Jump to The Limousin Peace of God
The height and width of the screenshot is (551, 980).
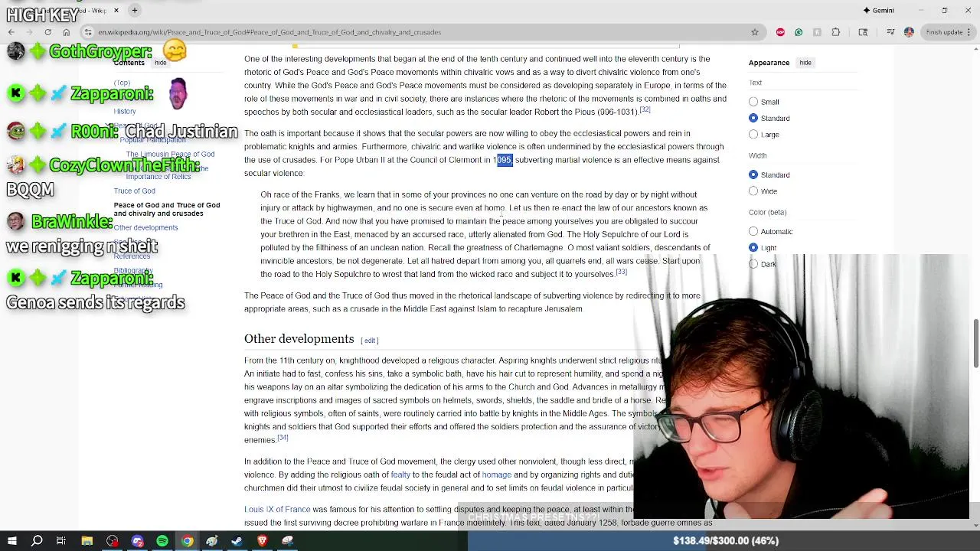click(x=170, y=154)
